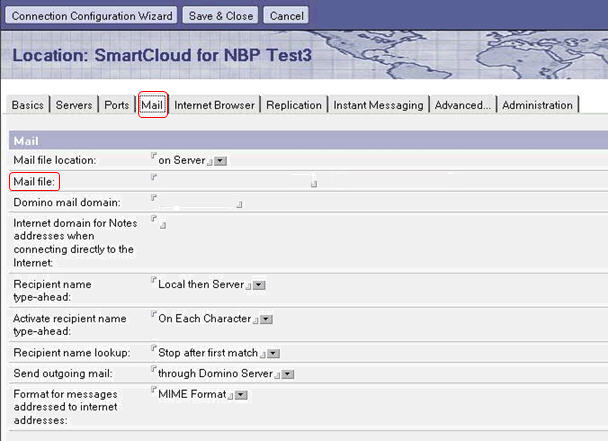Click the Domino mail domain field

pyautogui.click(x=197, y=202)
